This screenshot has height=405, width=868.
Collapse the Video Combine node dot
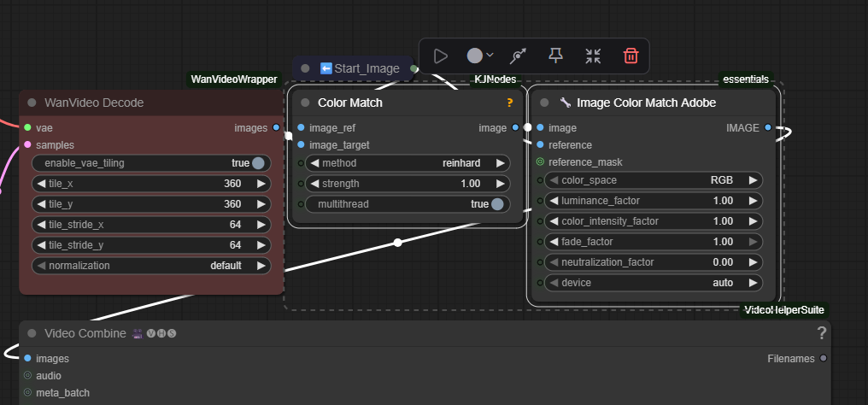click(32, 333)
